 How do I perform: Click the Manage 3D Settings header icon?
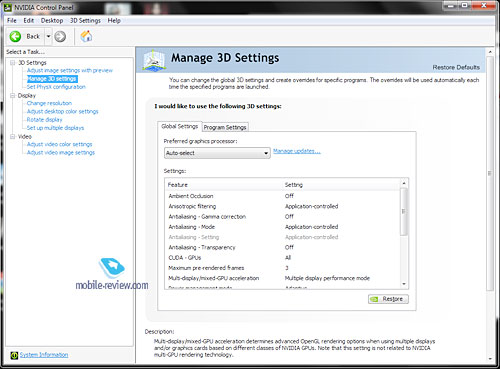(154, 60)
